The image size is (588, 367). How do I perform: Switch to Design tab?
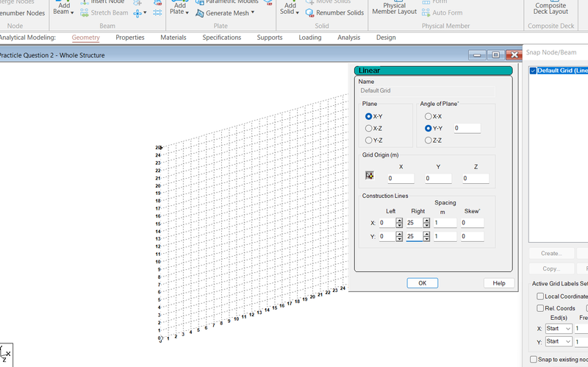click(386, 38)
